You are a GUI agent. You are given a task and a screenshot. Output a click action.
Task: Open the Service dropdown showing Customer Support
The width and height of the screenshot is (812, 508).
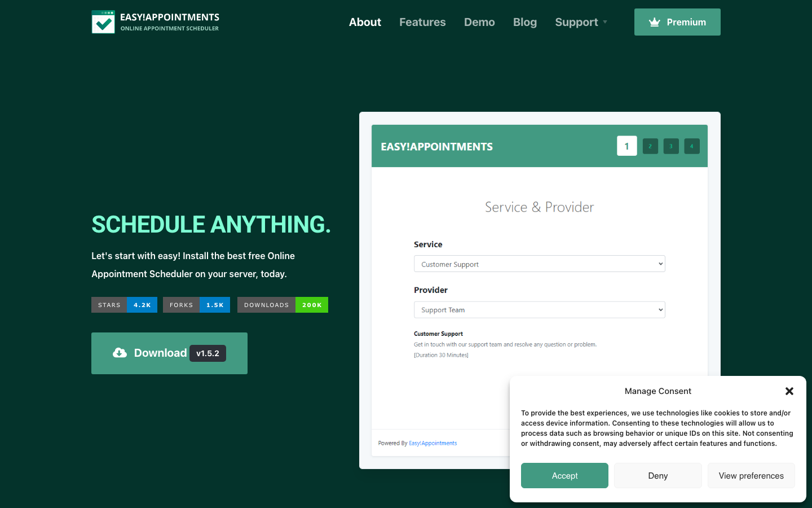[539, 264]
